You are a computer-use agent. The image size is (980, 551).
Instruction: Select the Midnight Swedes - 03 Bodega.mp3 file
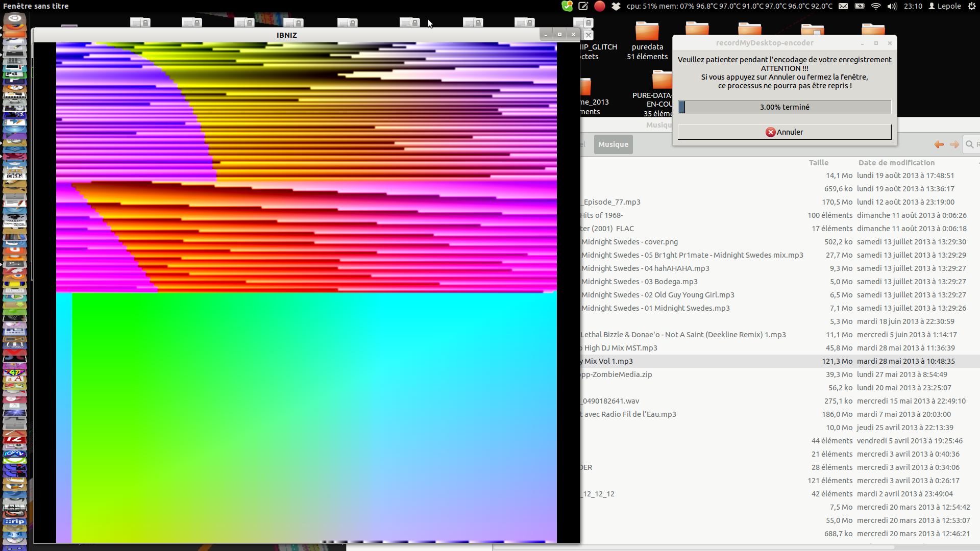[x=639, y=282]
